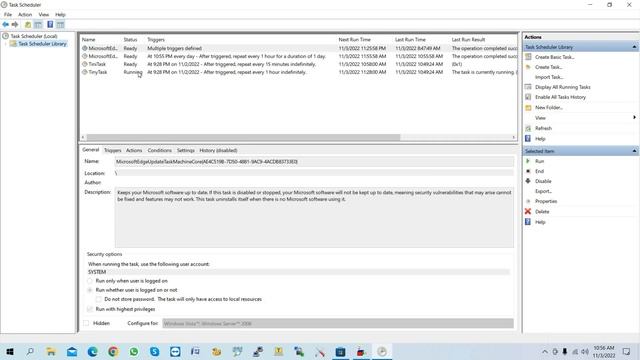Click the red Delete X icon
Screen dimensions: 640x360
(528, 211)
